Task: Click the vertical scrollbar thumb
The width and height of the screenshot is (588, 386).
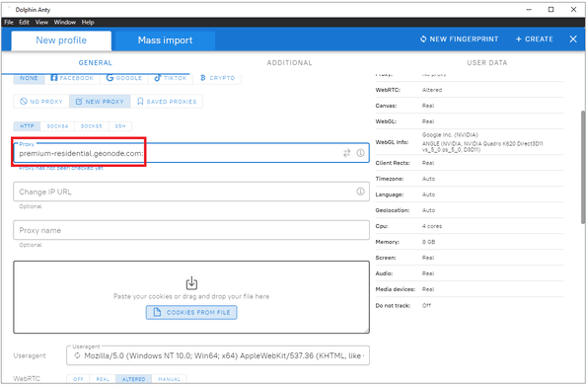Action: click(583, 167)
